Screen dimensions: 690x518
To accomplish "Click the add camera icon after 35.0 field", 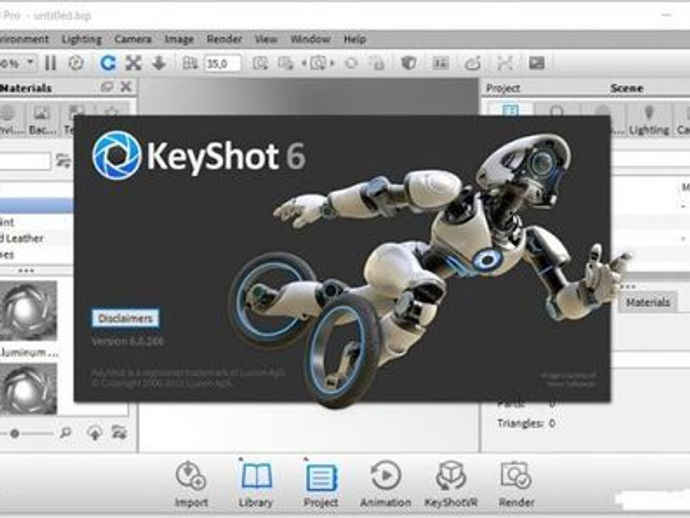I will [261, 63].
